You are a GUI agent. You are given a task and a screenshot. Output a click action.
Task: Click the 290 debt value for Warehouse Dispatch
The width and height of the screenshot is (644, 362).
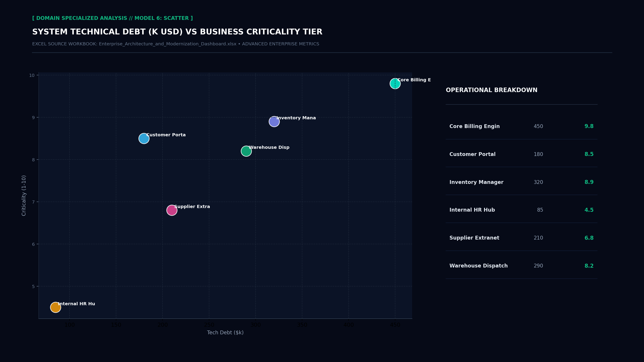538,266
